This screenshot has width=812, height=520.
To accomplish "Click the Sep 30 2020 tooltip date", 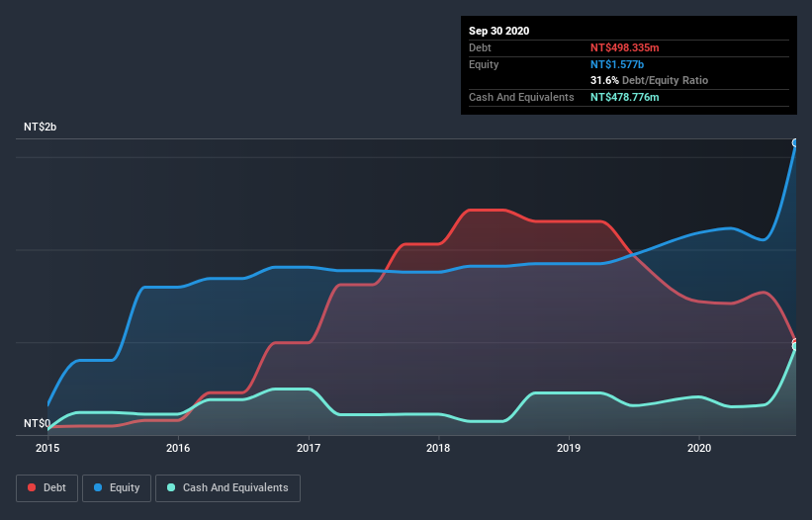I will point(499,31).
